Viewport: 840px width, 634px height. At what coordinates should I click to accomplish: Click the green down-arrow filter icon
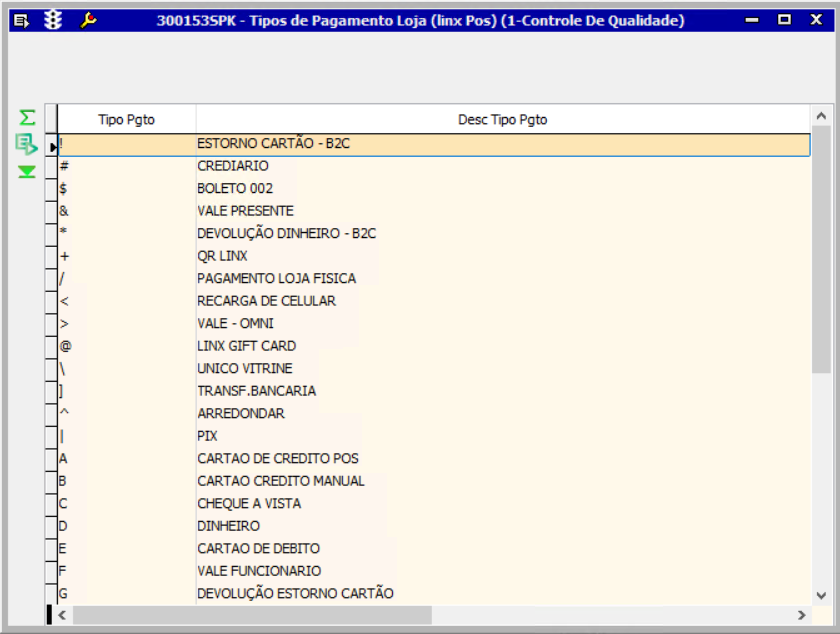click(x=27, y=171)
